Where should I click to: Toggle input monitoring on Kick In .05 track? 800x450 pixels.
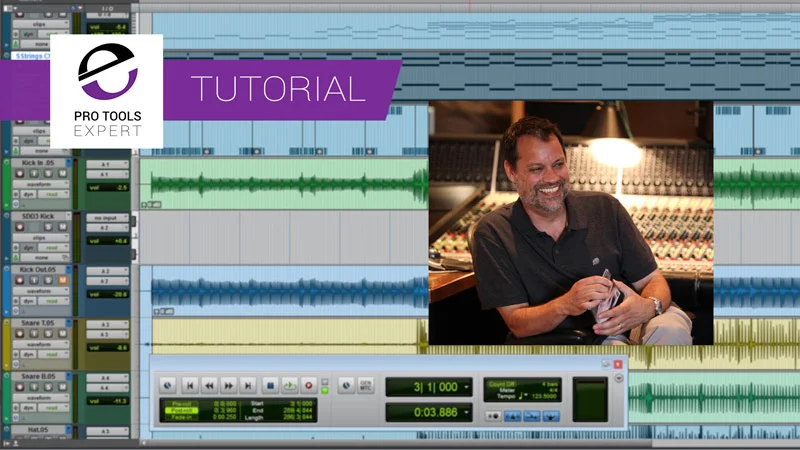tap(34, 173)
